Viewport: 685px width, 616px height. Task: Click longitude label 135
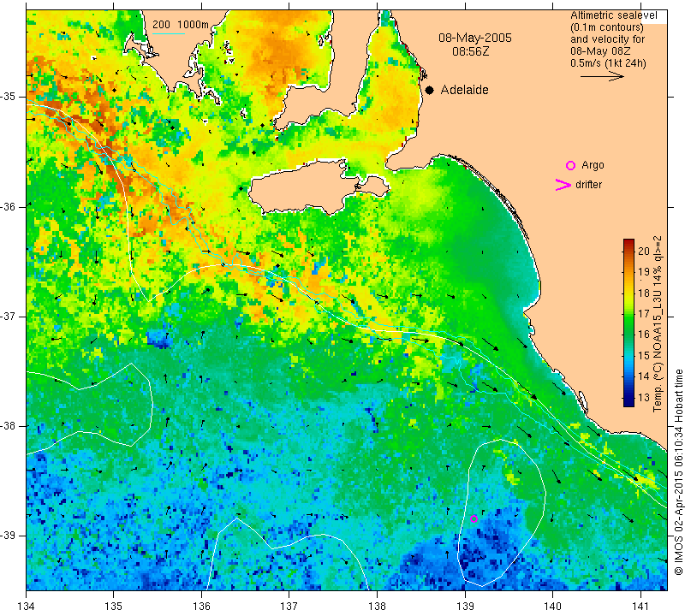click(x=114, y=606)
